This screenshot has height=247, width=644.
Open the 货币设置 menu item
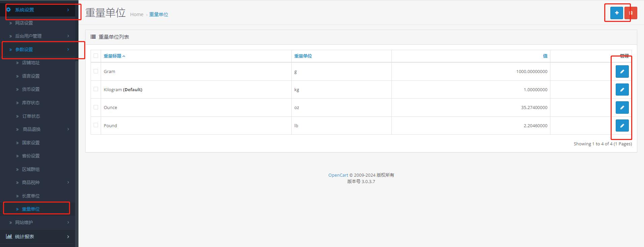coord(31,89)
